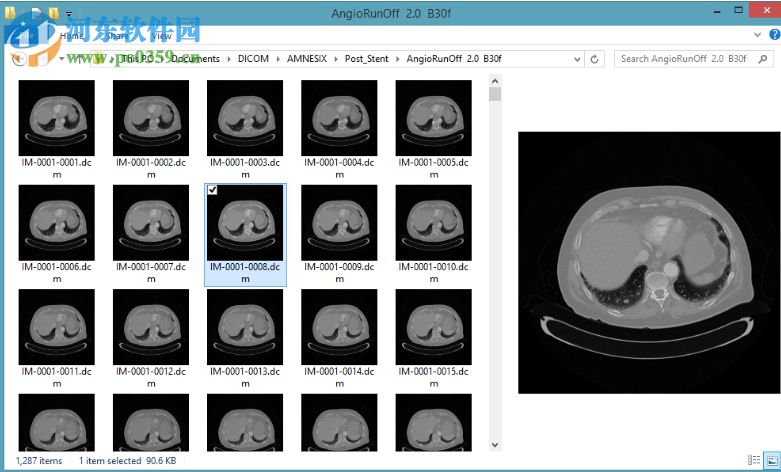Viewport: 781px width, 472px height.
Task: Close the AngioRunOff window
Action: (x=766, y=10)
